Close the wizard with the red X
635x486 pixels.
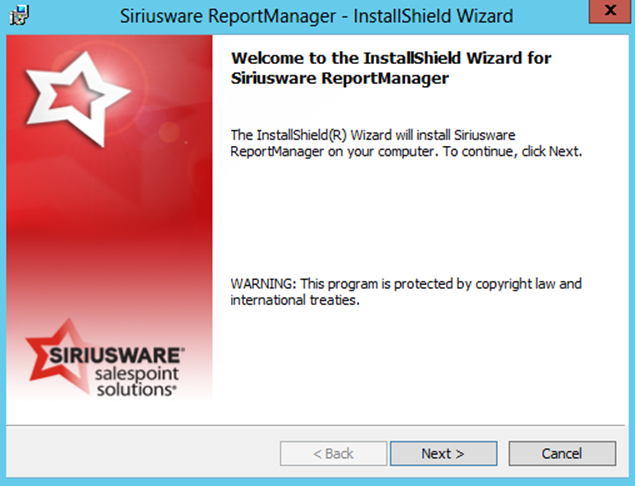[609, 14]
